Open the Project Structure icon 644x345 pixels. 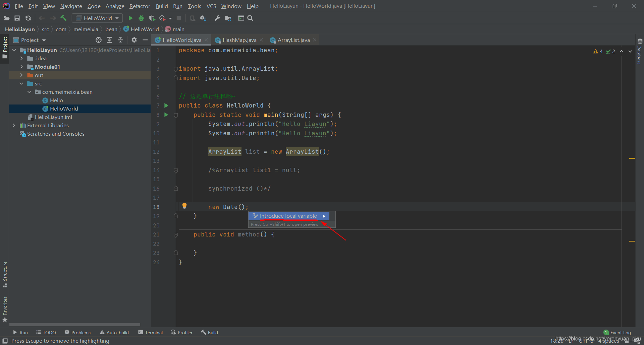coord(228,18)
